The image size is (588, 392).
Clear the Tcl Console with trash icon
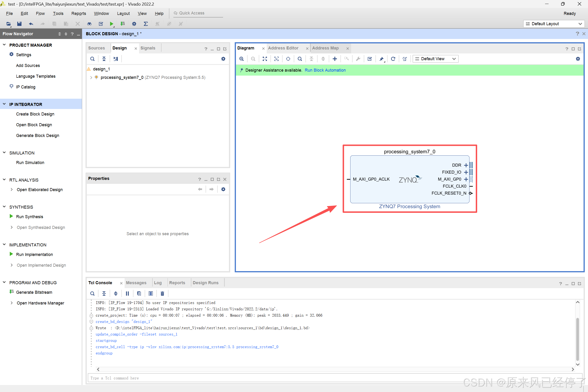click(162, 294)
